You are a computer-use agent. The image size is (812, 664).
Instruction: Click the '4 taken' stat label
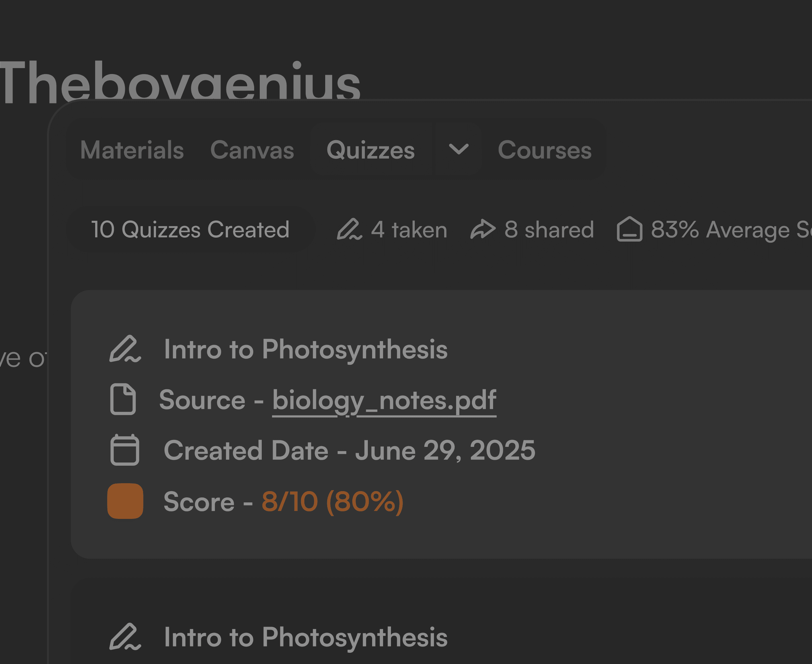[409, 229]
